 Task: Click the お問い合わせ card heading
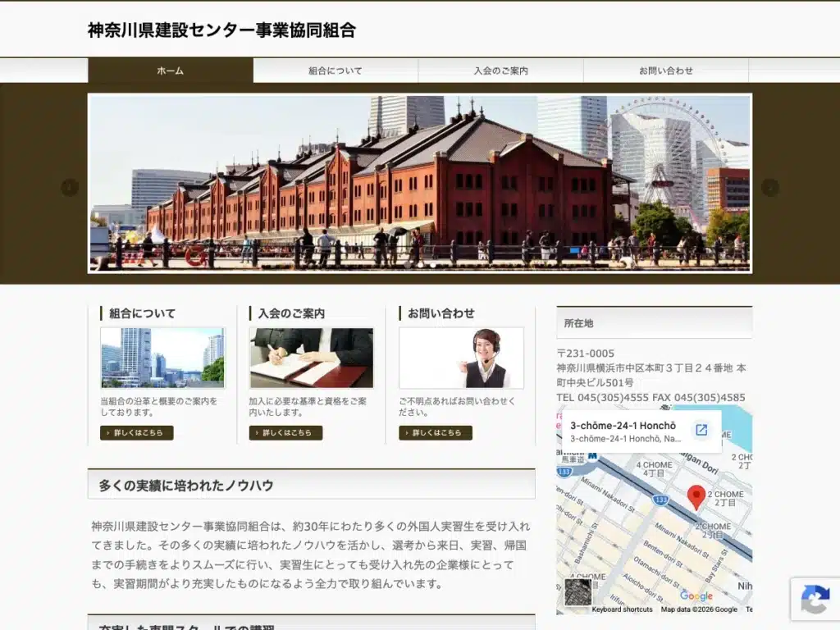click(x=441, y=313)
